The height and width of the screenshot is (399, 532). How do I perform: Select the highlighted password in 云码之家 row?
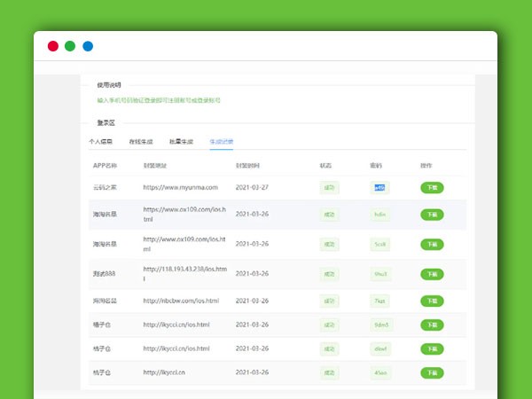point(379,187)
